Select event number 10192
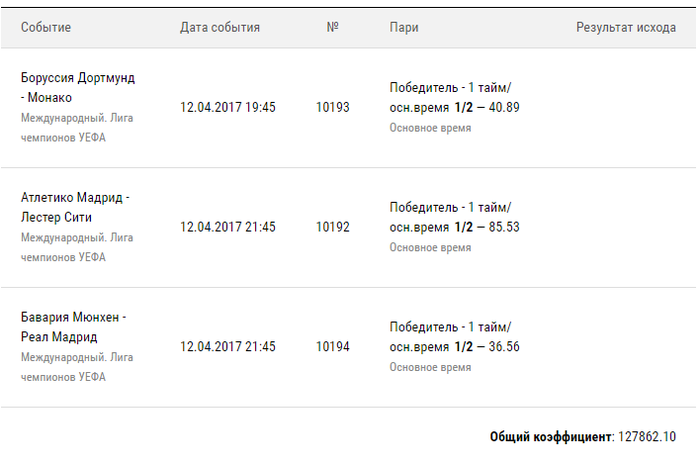The height and width of the screenshot is (465, 700). 333,227
